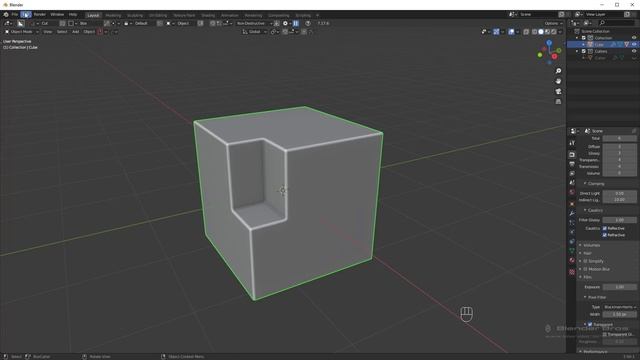Open the viewport View menu
Viewport: 640px width, 360px height.
pyautogui.click(x=47, y=31)
